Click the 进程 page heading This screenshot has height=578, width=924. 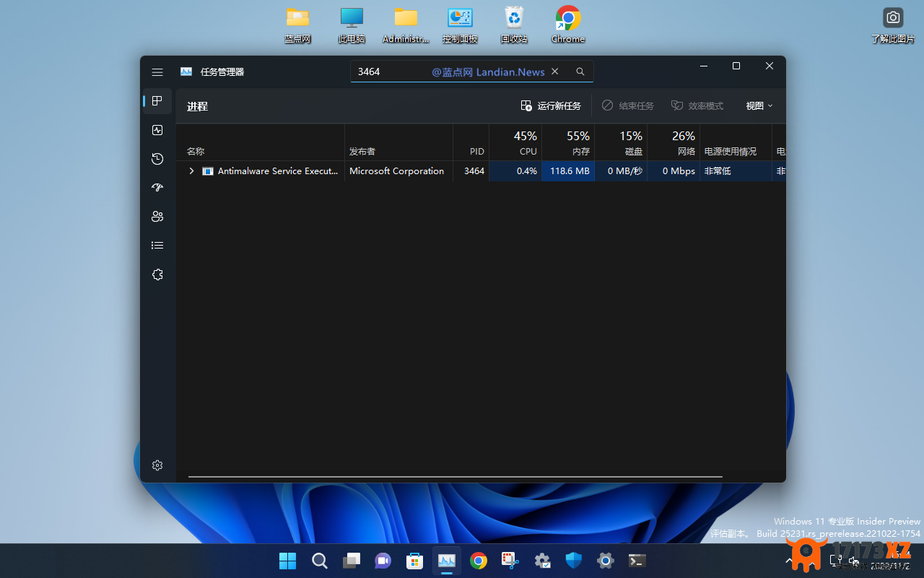(197, 106)
